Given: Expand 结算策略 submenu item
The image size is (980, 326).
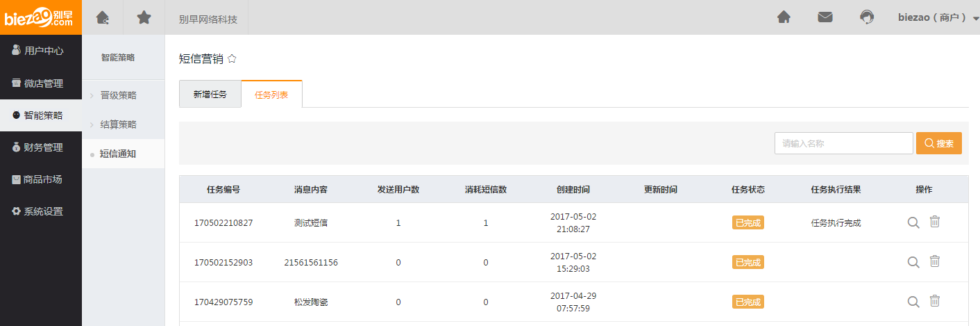Looking at the screenshot, I should [x=118, y=124].
